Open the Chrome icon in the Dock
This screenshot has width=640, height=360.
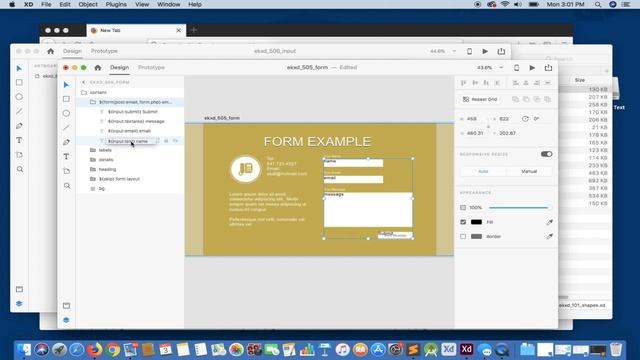113,350
